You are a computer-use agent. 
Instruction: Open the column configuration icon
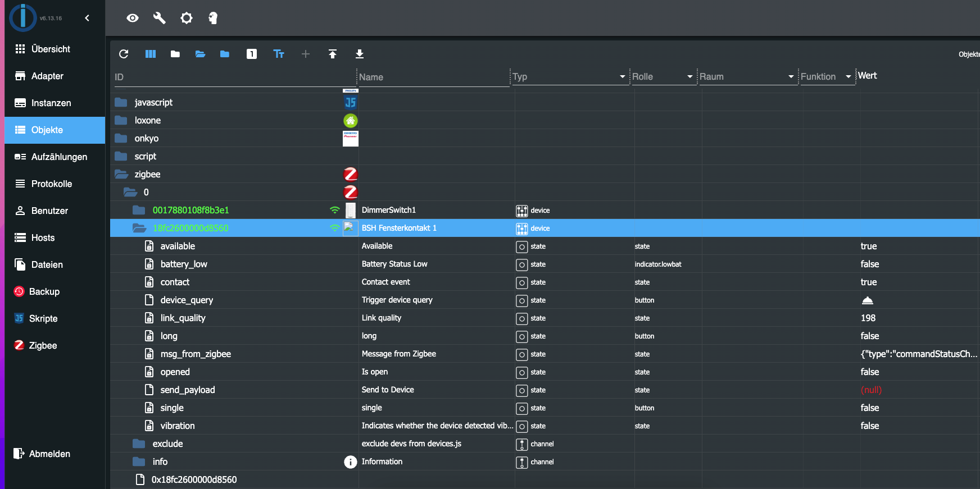click(151, 54)
